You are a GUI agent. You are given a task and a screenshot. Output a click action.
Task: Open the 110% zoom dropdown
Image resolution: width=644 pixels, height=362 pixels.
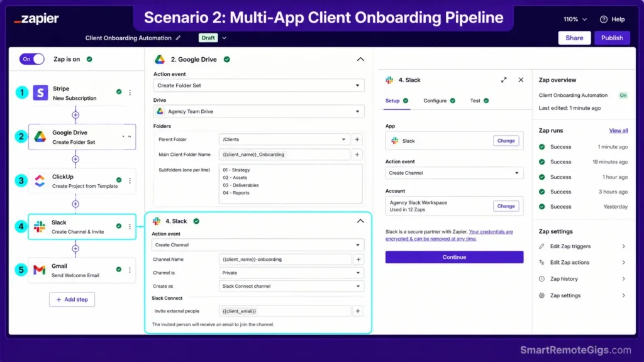click(x=575, y=19)
